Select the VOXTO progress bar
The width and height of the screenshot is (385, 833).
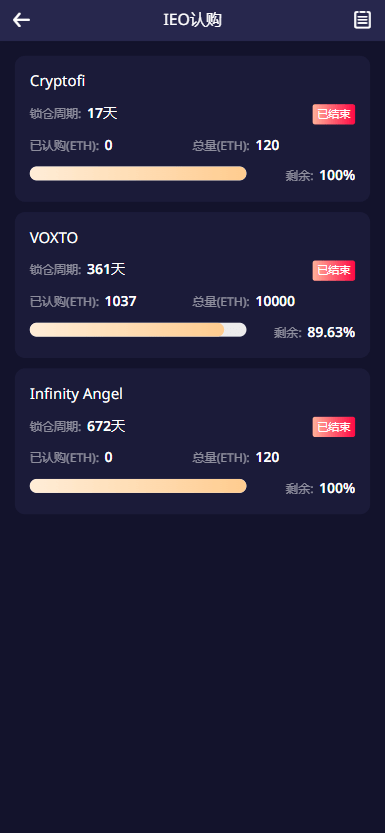coord(138,330)
